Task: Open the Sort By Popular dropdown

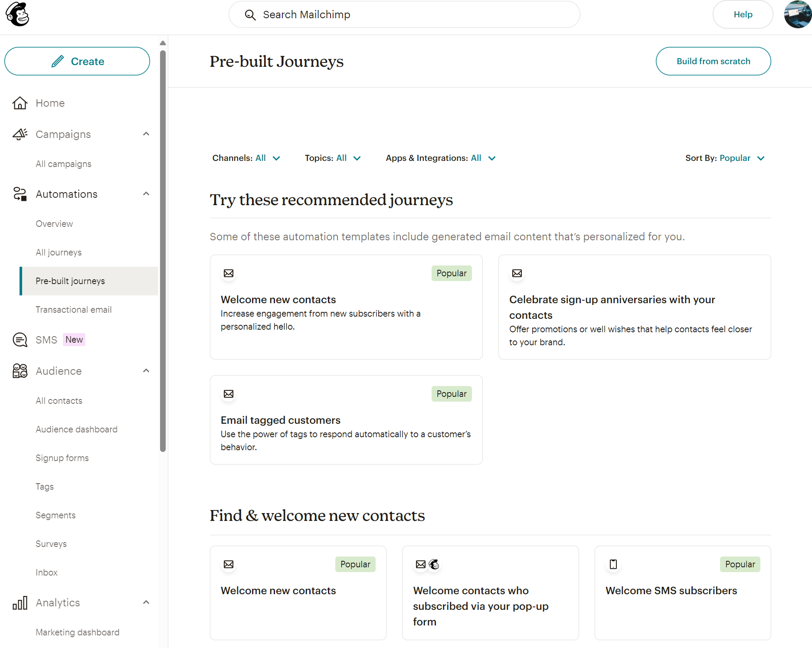Action: point(725,158)
